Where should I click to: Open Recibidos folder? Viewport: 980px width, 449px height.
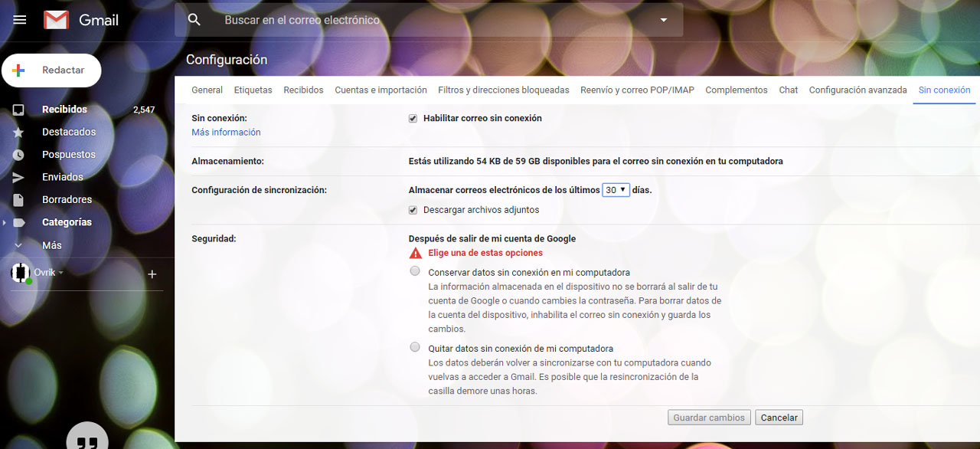[64, 110]
